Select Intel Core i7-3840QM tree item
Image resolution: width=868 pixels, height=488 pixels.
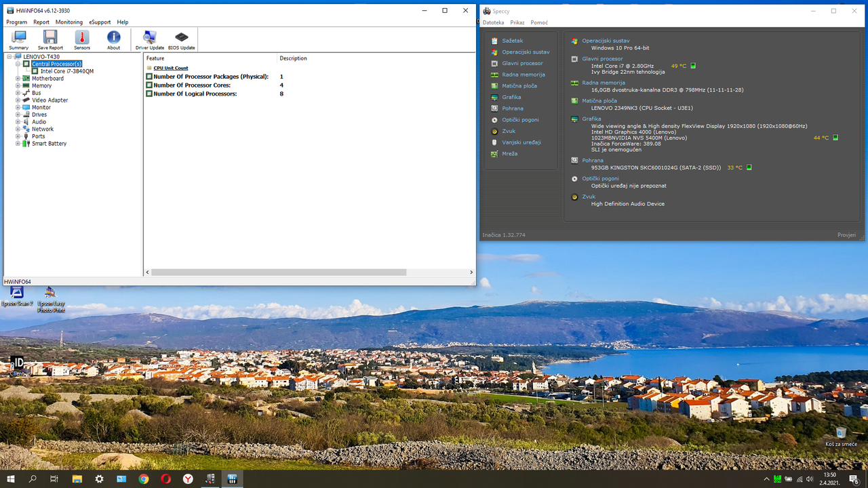[x=66, y=71]
